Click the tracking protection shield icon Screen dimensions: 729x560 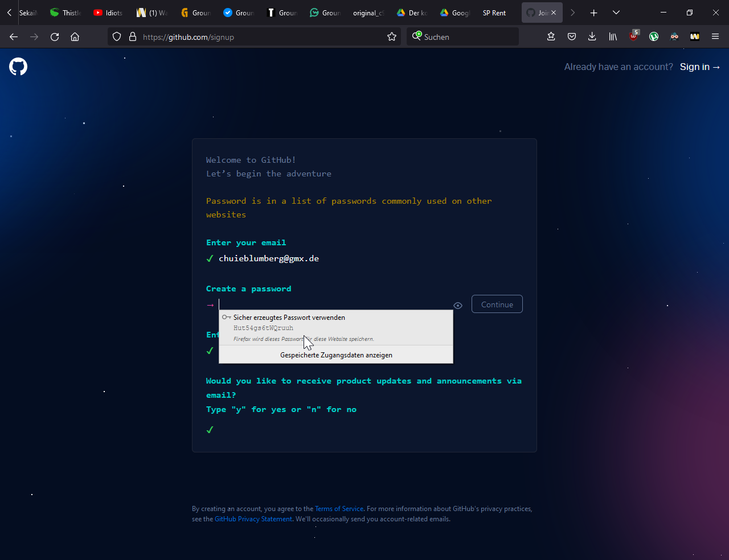coord(117,37)
